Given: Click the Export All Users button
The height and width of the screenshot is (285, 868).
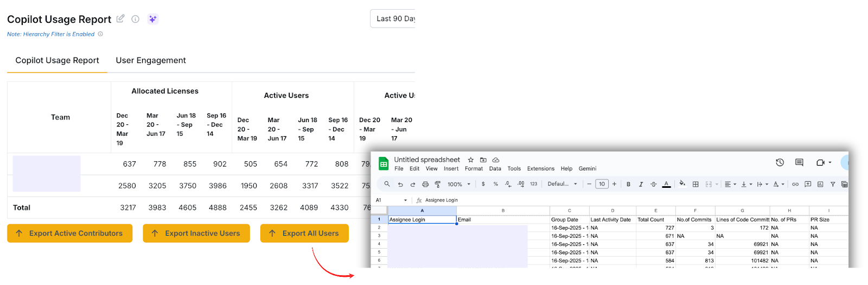Looking at the screenshot, I should pos(304,233).
